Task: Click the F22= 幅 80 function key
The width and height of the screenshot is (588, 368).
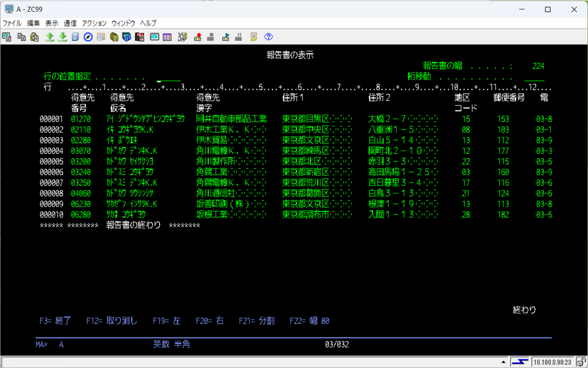Action: click(310, 321)
